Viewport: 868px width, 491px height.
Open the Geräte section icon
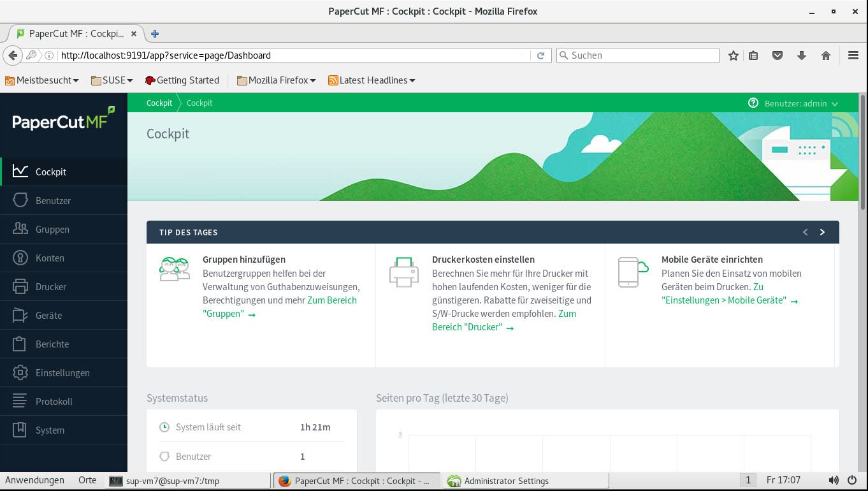[20, 316]
